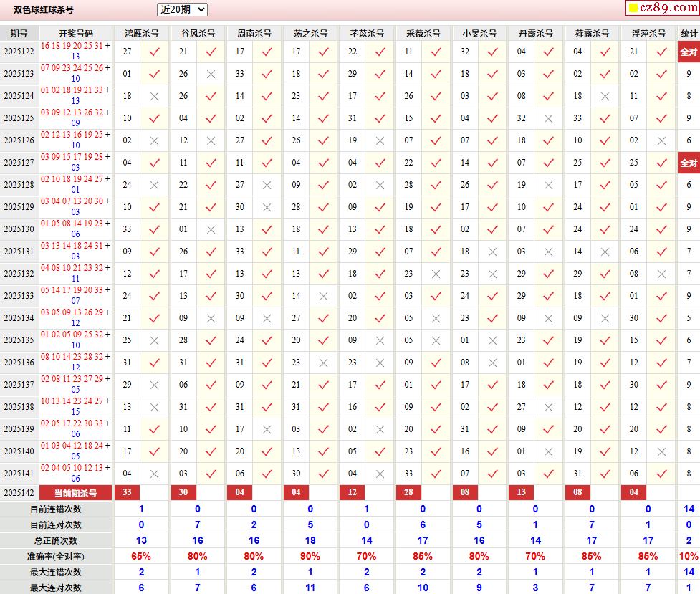Click the 2025130 period number cell
The image size is (700, 594).
(19, 229)
